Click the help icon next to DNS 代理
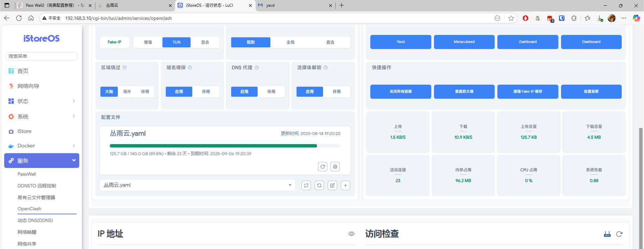This screenshot has height=249, width=644. pyautogui.click(x=257, y=68)
